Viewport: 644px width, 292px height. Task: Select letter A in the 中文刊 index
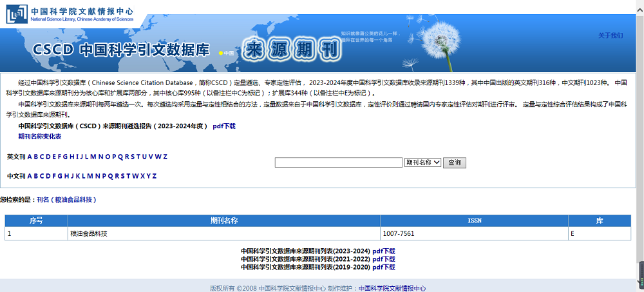[30, 176]
